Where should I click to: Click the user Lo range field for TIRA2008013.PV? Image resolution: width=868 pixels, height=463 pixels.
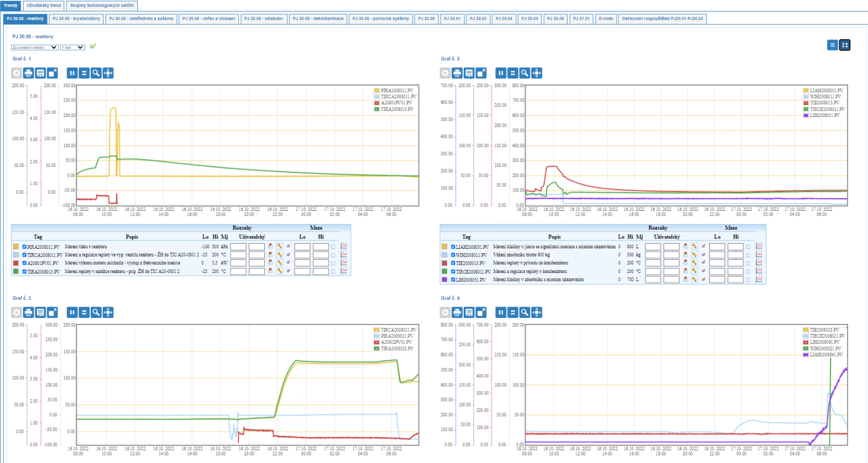tap(238, 271)
